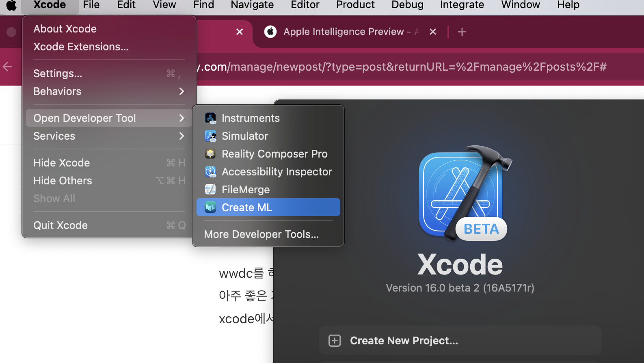Choose Quit Xcode
The image size is (644, 363).
tap(109, 225)
